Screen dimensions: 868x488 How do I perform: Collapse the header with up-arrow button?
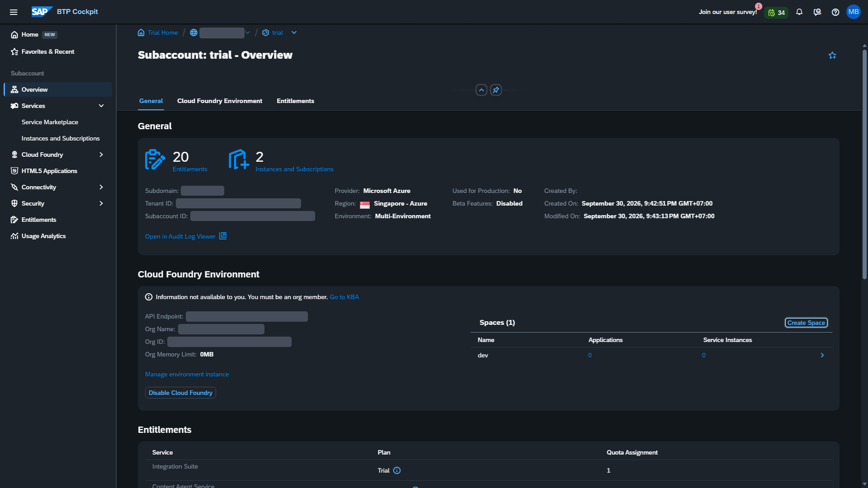481,90
